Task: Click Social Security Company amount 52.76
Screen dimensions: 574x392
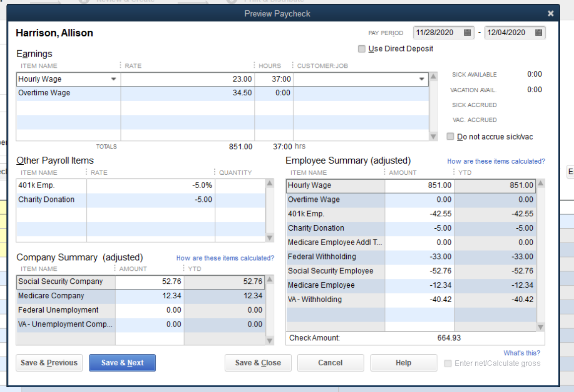Action: tap(149, 281)
